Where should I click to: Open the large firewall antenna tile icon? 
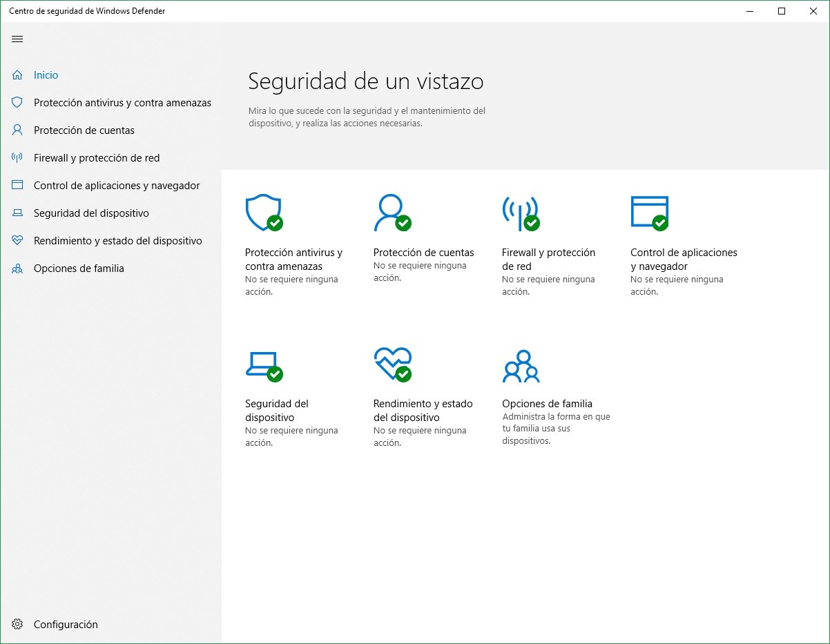[521, 213]
